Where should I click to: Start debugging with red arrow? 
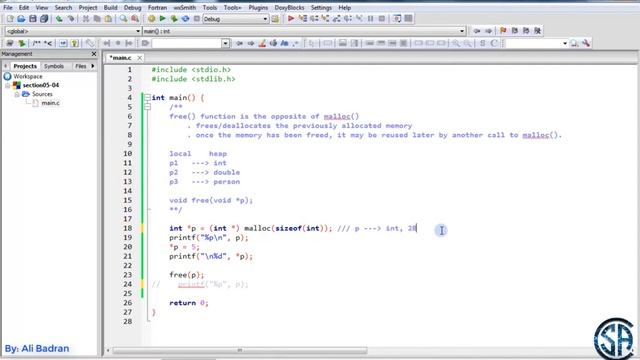point(291,19)
